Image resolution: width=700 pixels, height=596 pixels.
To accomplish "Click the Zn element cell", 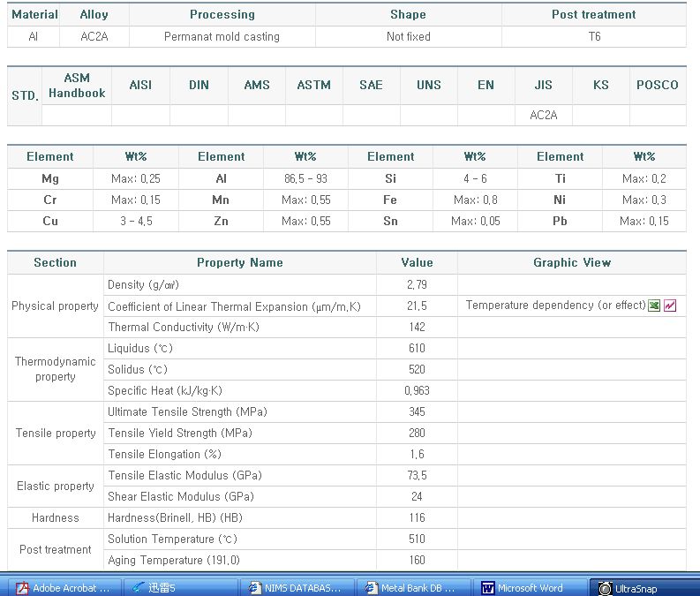I will click(x=221, y=221).
